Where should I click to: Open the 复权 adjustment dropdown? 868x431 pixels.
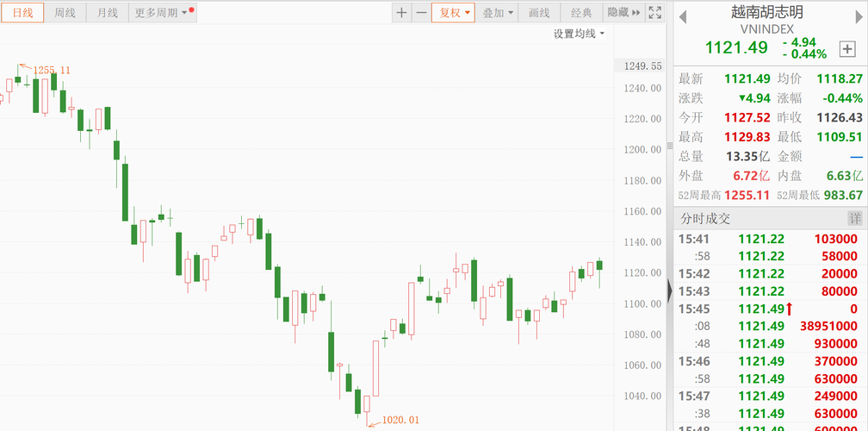click(x=453, y=12)
